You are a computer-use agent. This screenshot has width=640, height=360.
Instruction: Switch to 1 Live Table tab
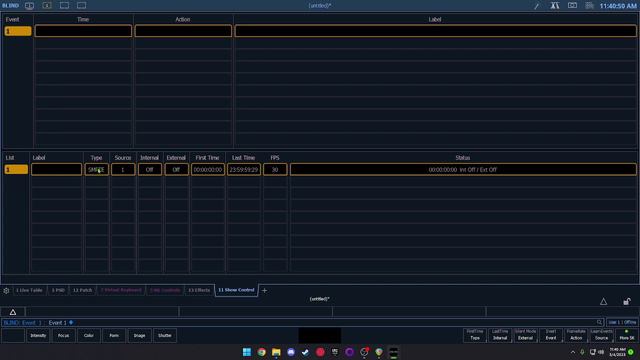point(29,290)
